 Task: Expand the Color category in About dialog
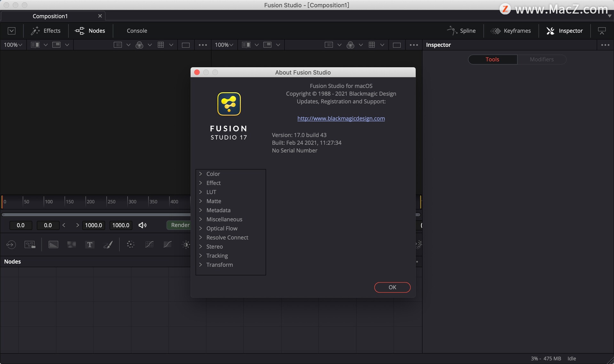[201, 174]
